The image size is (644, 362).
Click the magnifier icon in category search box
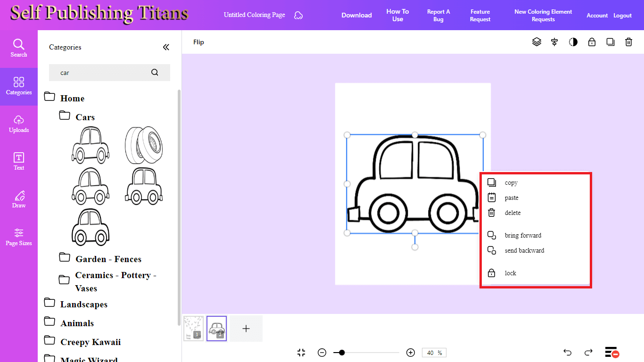coord(155,73)
